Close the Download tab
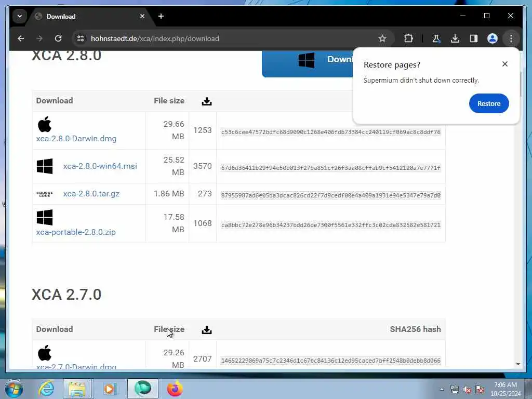The height and width of the screenshot is (399, 532). pyautogui.click(x=142, y=16)
